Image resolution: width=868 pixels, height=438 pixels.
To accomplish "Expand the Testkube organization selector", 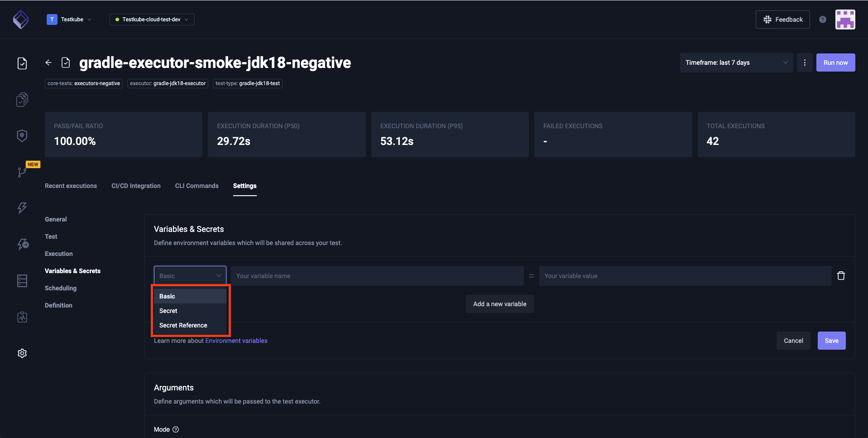I will [x=69, y=19].
